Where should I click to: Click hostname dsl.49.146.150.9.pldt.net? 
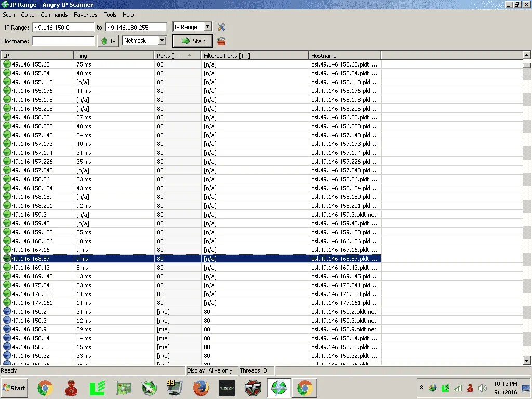click(344, 329)
